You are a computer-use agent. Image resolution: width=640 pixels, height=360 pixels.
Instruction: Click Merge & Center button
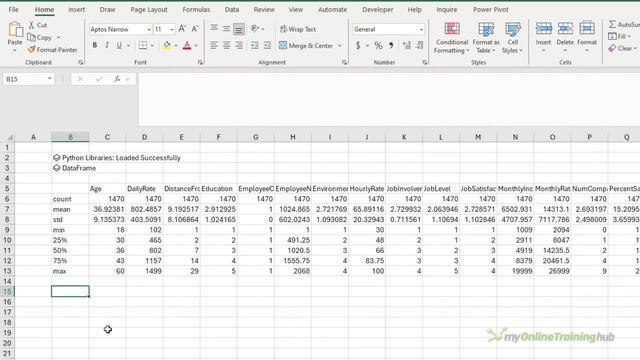coord(306,46)
